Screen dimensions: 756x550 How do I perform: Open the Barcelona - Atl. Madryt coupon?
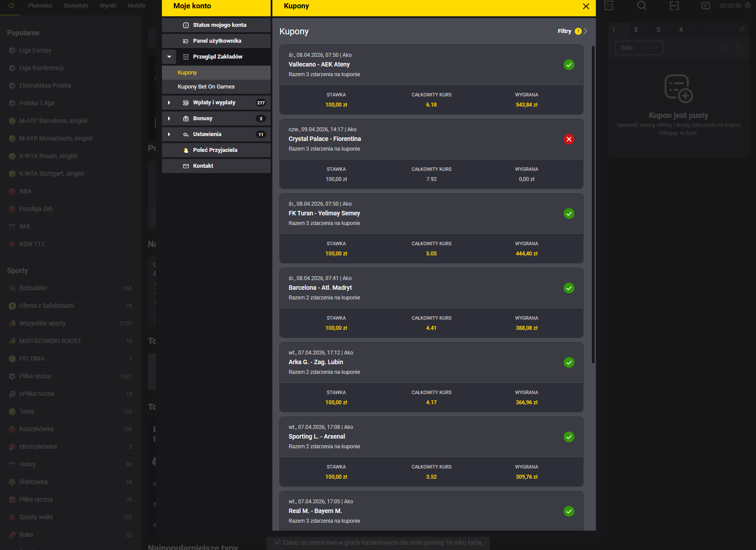(431, 303)
